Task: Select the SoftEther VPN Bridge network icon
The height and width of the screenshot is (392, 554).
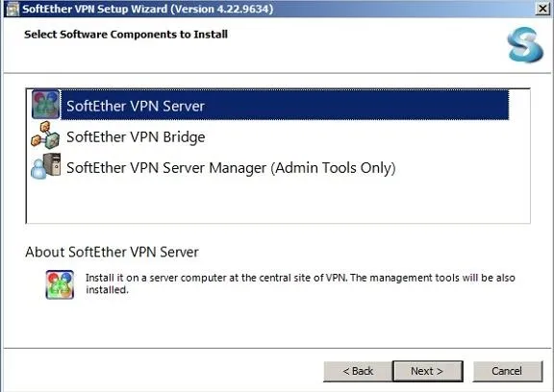Action: click(x=45, y=135)
